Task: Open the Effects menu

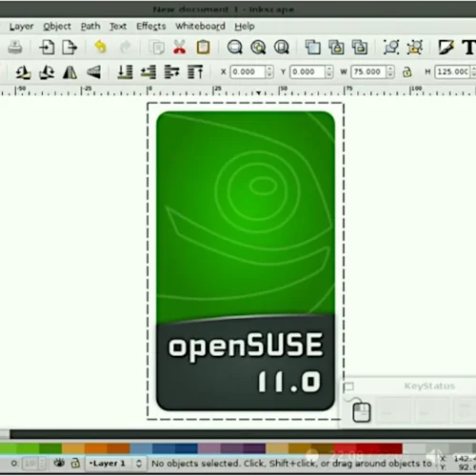Action: pos(151,27)
